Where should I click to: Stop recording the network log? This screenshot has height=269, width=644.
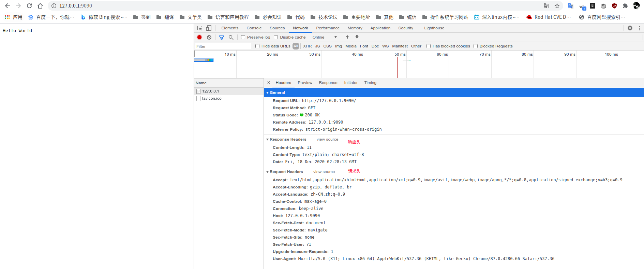pyautogui.click(x=199, y=37)
